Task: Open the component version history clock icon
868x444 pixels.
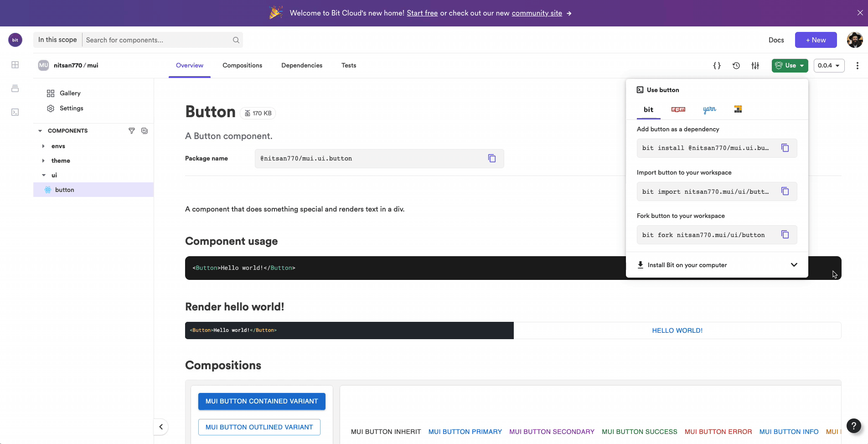Action: coord(736,65)
